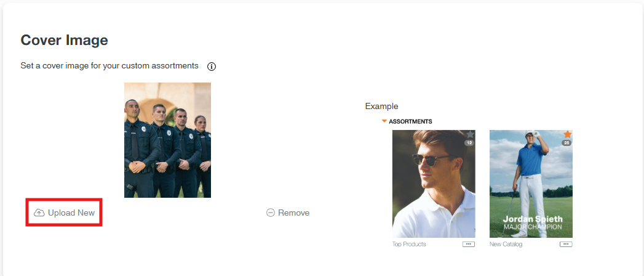644x276 pixels.
Task: Click the cloud upload icon
Action: (x=39, y=213)
